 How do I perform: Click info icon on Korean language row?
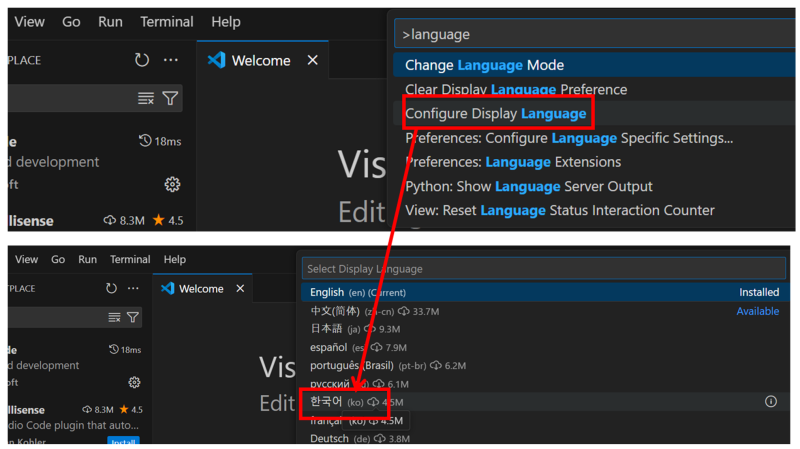[x=771, y=402]
